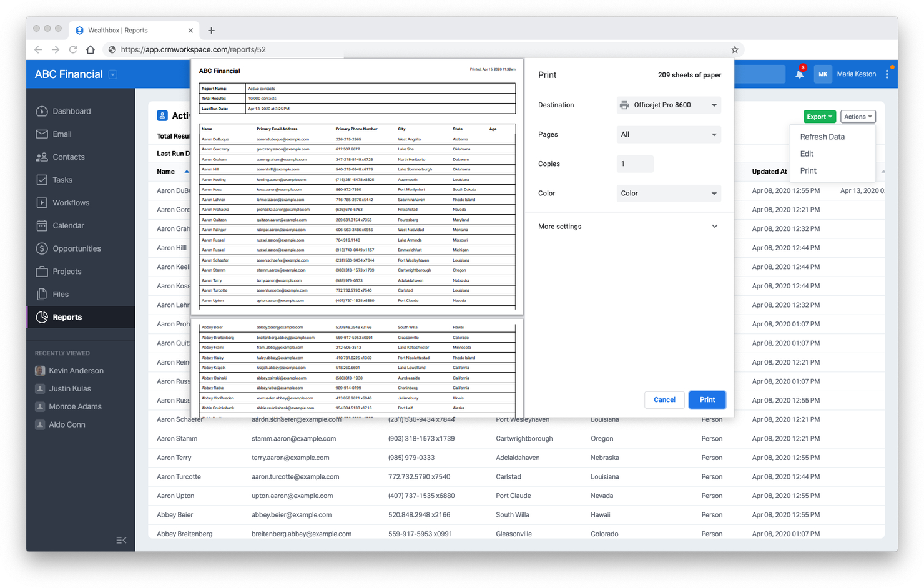
Task: Open notifications via the bell icon
Action: 799,74
